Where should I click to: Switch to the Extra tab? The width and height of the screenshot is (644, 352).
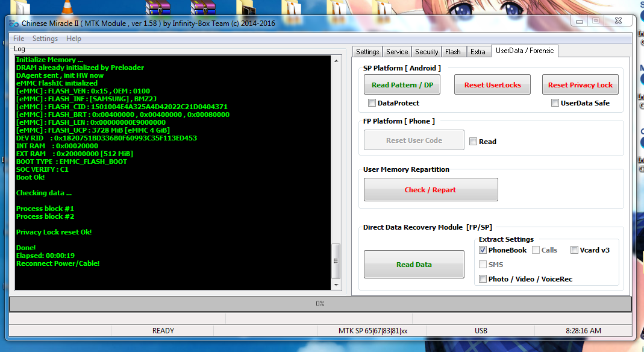pos(478,52)
